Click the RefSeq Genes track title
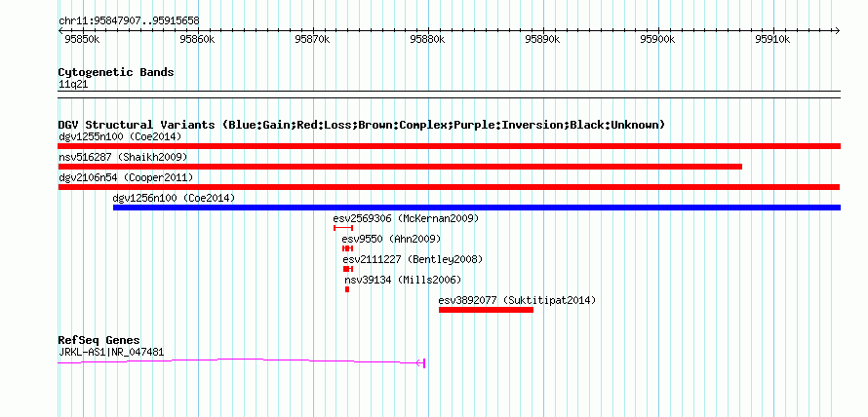This screenshot has width=868, height=417. (99, 340)
